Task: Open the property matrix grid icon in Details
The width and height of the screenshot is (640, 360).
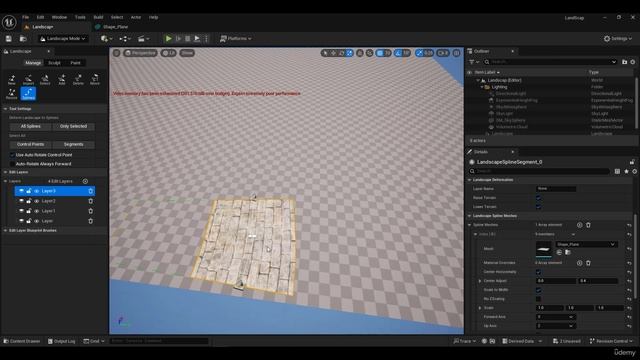Action: click(617, 171)
